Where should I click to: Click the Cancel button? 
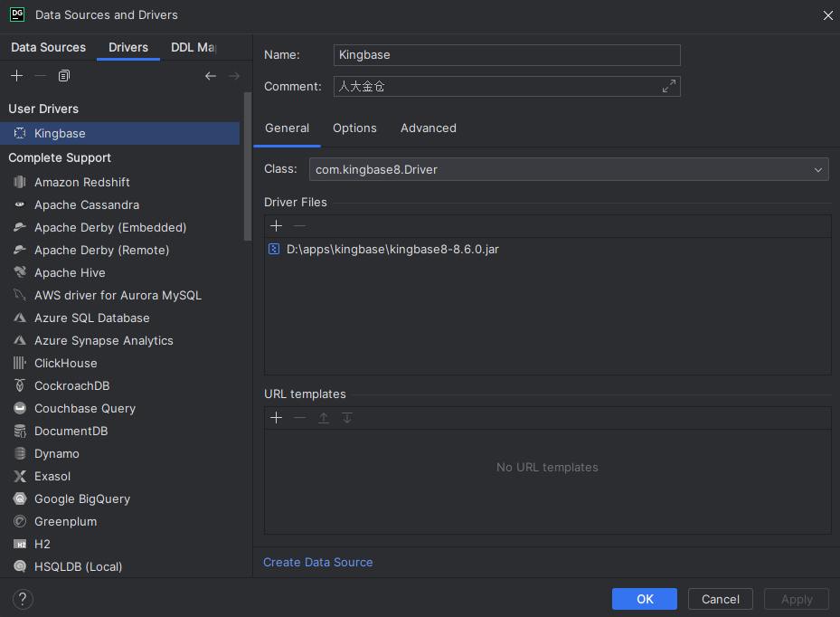pyautogui.click(x=721, y=599)
